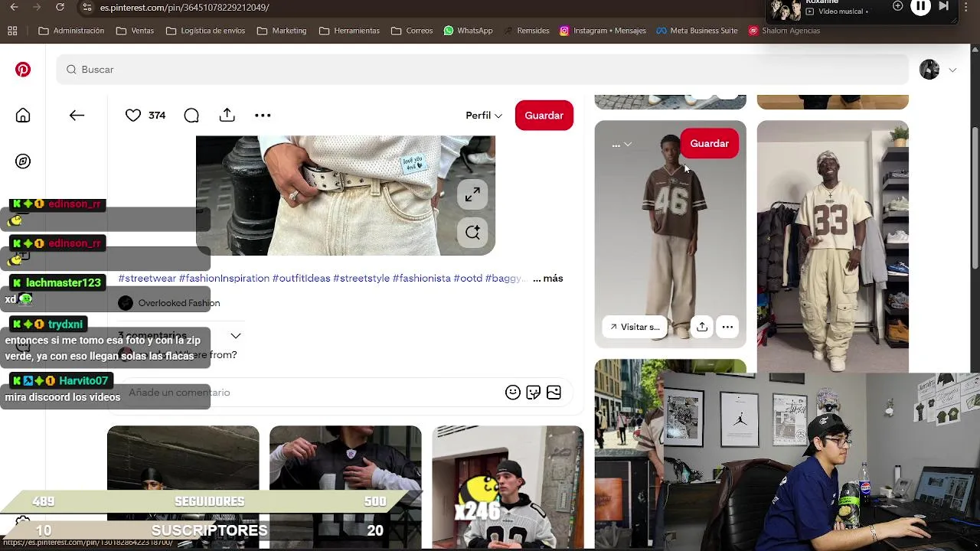The height and width of the screenshot is (551, 980).
Task: Save the 46 jersey pin with Guardar
Action: coord(709,144)
